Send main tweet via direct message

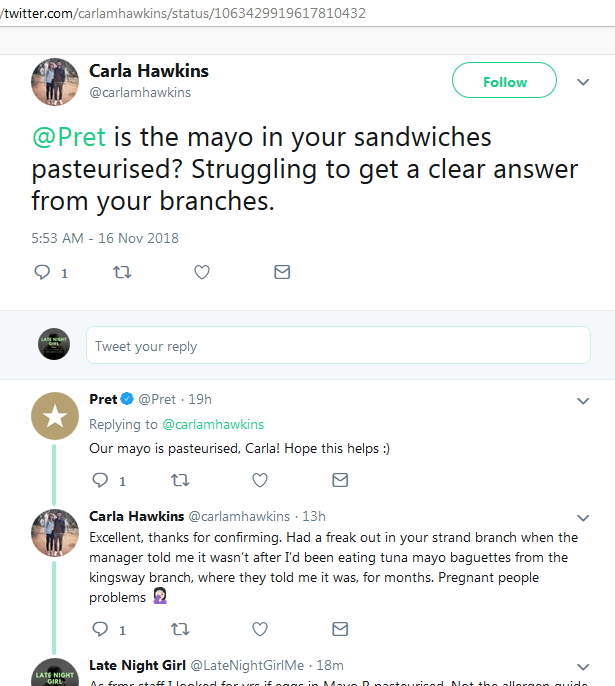(282, 271)
